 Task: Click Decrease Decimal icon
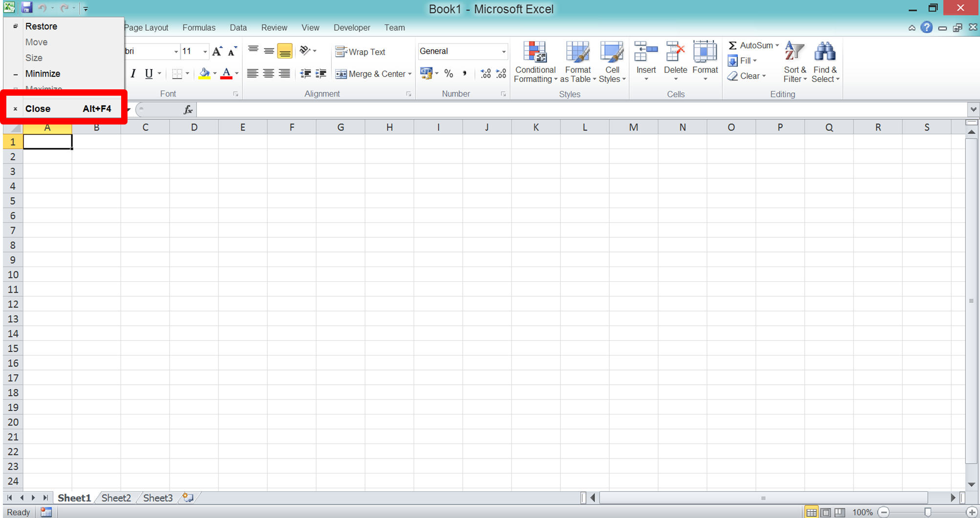(x=501, y=74)
